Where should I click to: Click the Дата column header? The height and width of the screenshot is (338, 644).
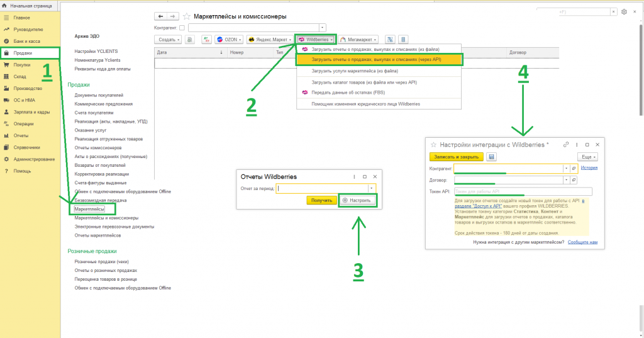[190, 53]
